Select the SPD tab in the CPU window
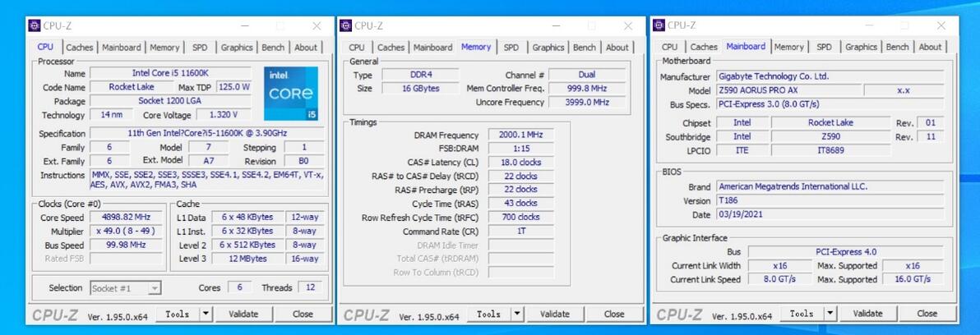 tap(200, 48)
